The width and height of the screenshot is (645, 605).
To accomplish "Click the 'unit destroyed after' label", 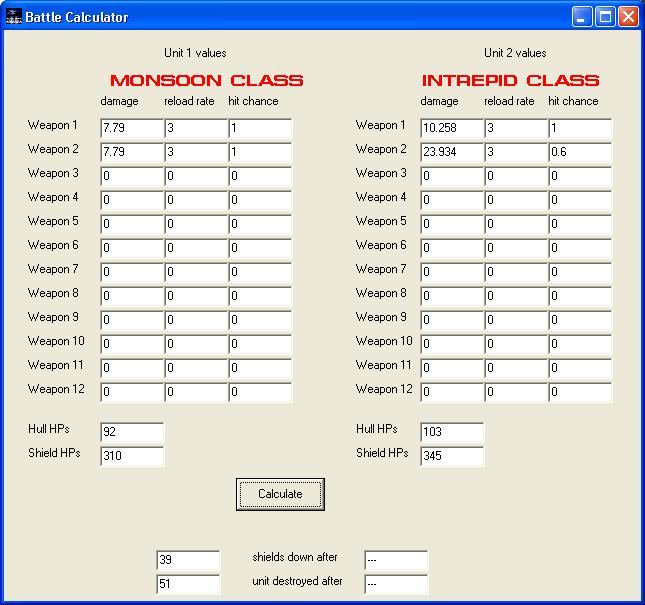I will tap(297, 581).
